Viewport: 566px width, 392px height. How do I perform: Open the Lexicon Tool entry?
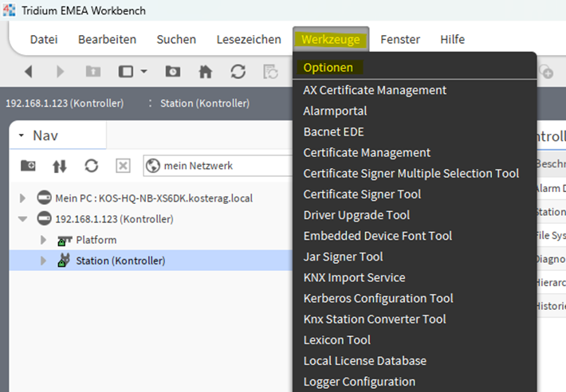pos(336,339)
